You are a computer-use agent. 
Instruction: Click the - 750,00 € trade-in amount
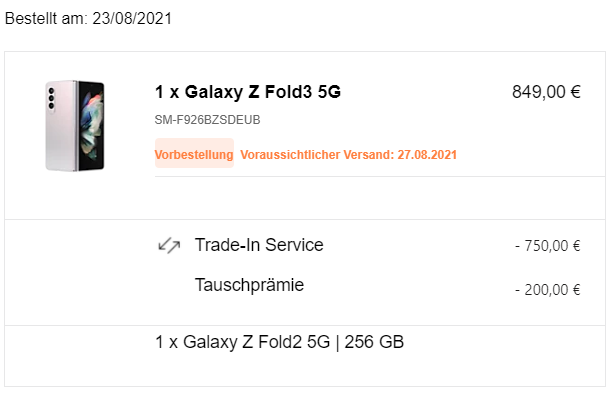tap(547, 246)
